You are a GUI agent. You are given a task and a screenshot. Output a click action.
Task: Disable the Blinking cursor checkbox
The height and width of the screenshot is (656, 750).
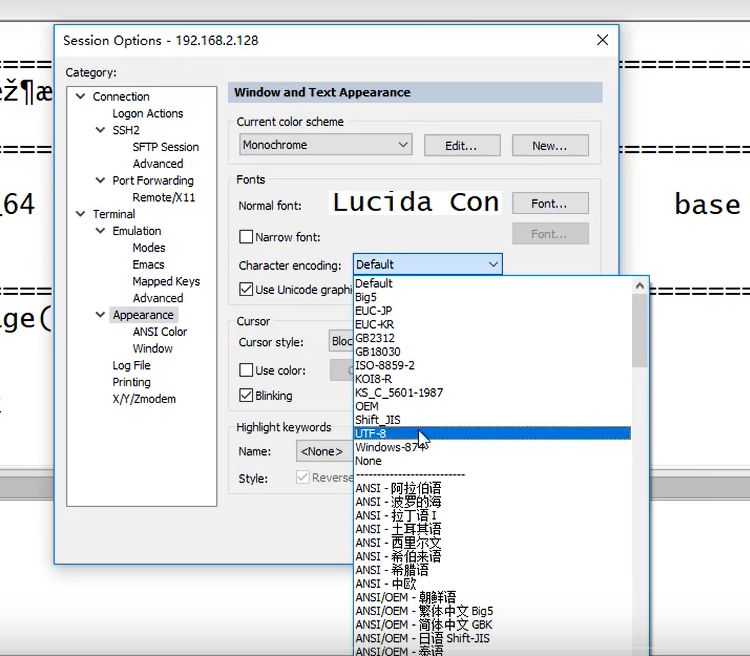point(246,395)
